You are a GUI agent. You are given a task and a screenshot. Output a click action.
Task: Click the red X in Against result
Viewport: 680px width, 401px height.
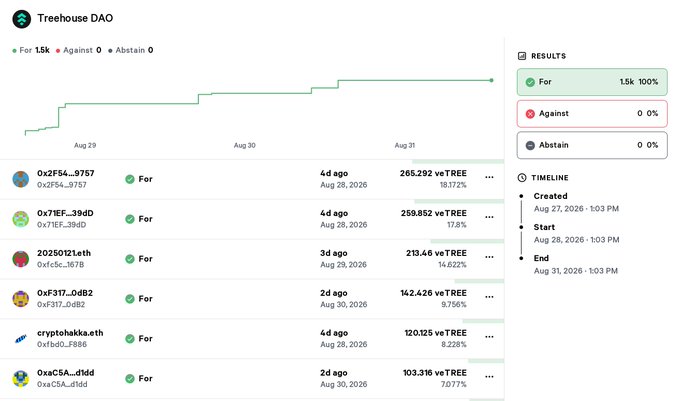pos(530,114)
